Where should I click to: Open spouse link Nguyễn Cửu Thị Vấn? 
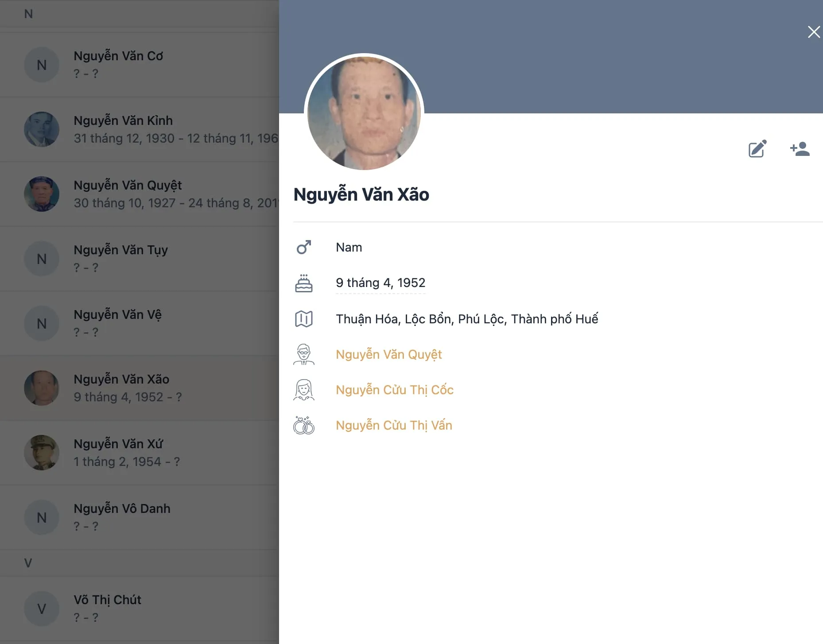point(394,425)
